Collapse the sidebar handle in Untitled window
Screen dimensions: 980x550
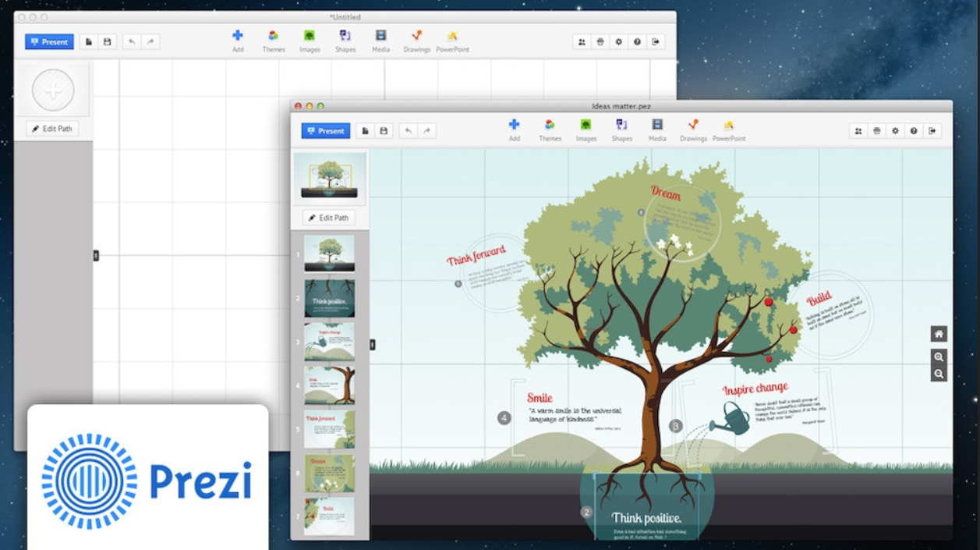pyautogui.click(x=96, y=255)
